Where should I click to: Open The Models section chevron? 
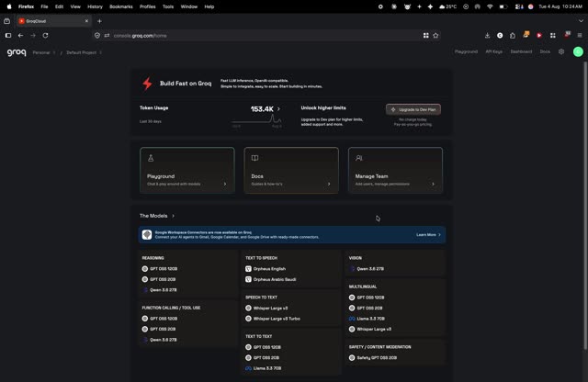pos(173,216)
